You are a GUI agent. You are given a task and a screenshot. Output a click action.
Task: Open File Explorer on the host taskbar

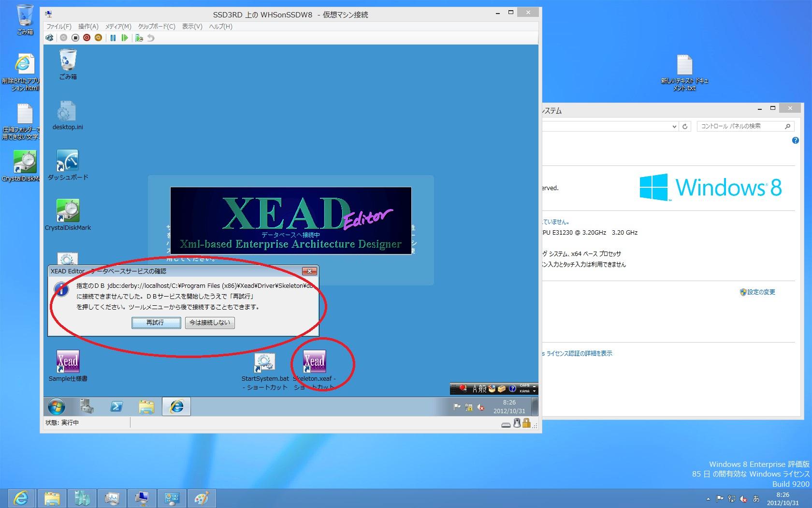52,498
